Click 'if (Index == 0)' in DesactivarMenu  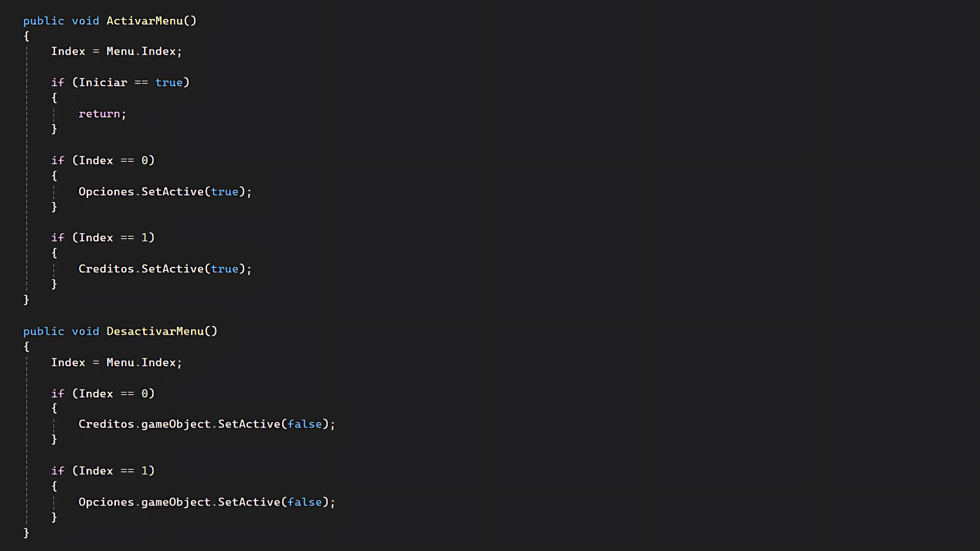coord(103,394)
